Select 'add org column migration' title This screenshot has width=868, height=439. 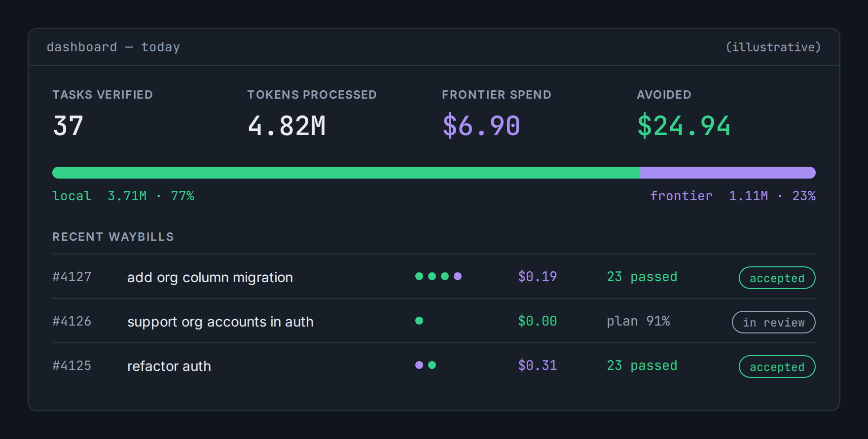pyautogui.click(x=210, y=277)
